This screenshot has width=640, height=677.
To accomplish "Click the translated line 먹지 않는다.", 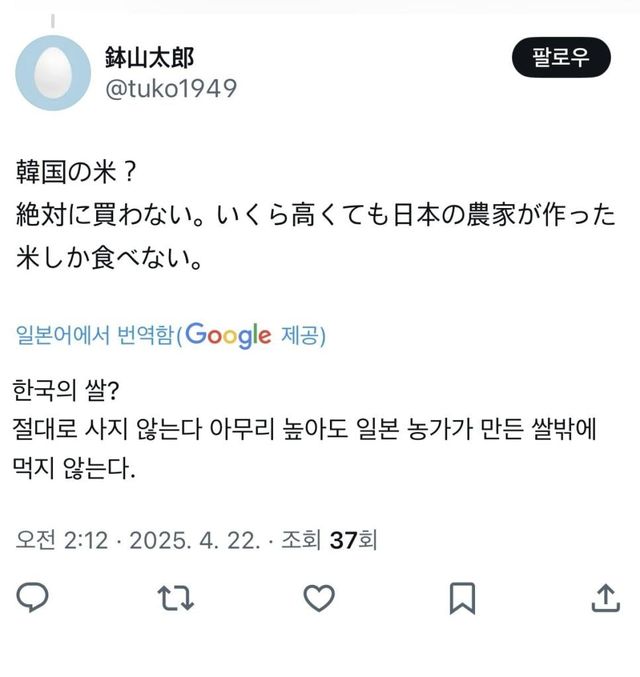I will [74, 469].
